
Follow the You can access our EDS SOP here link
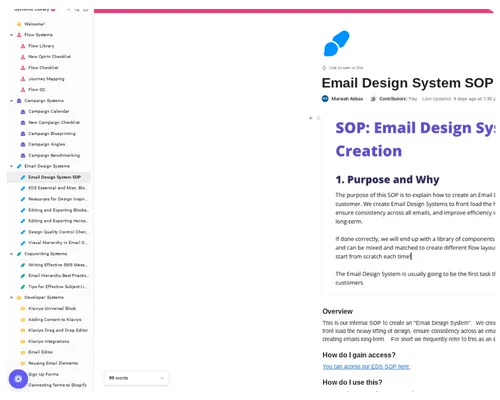pos(366,366)
